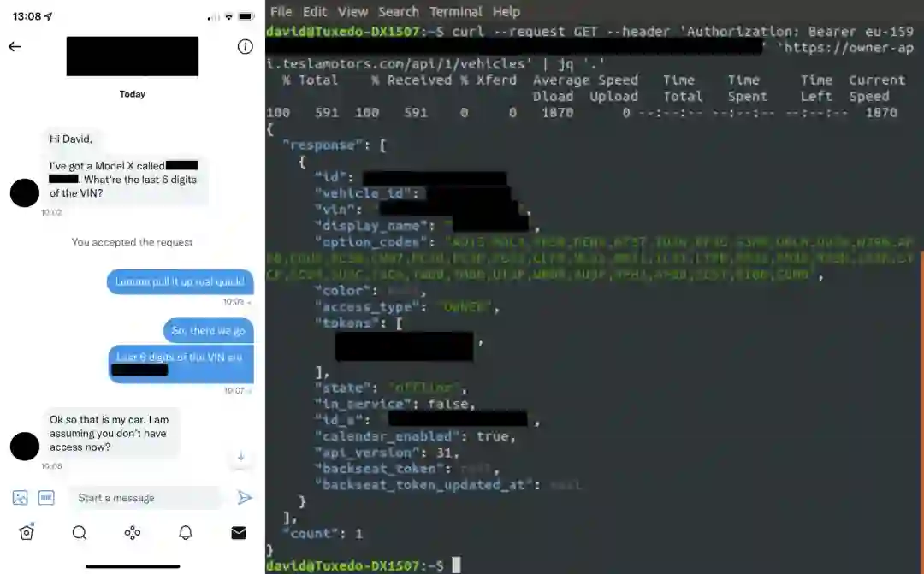This screenshot has height=574, width=924.
Task: Tap the send message arrow
Action: coord(245,498)
